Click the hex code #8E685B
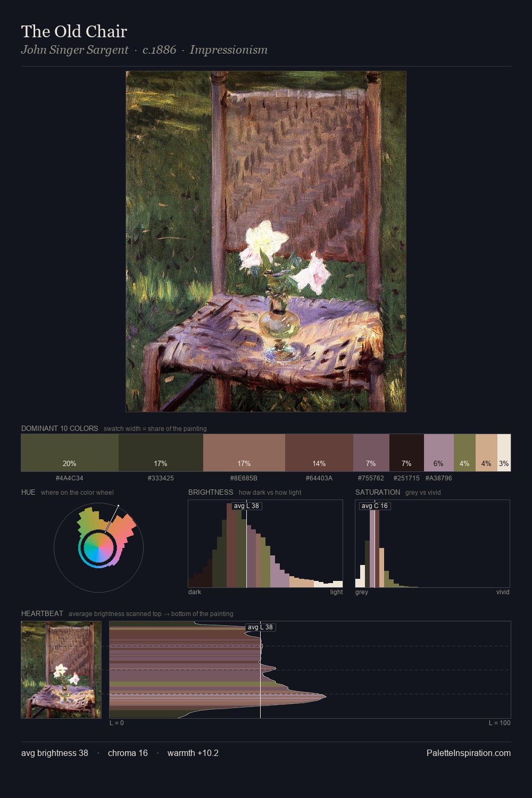The height and width of the screenshot is (798, 532). pyautogui.click(x=244, y=478)
